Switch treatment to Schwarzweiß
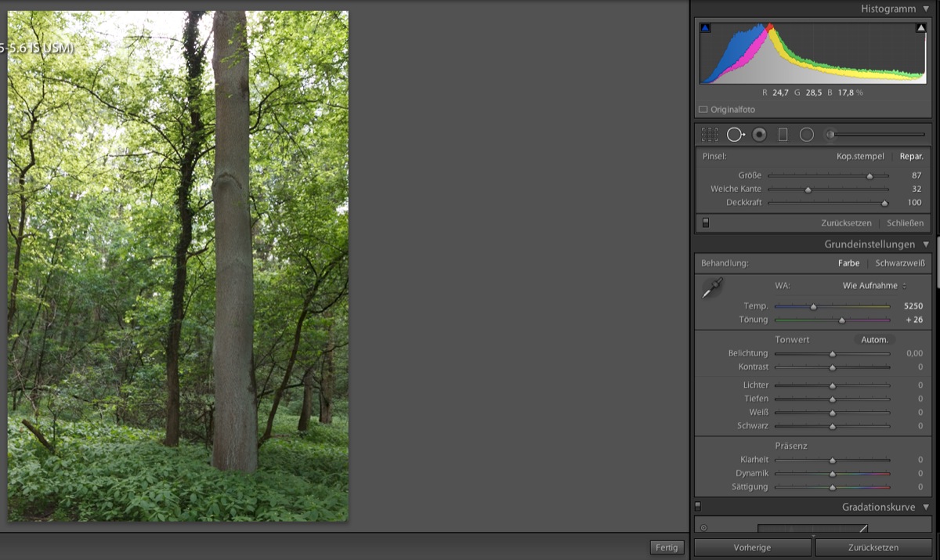940x560 pixels. pos(899,263)
